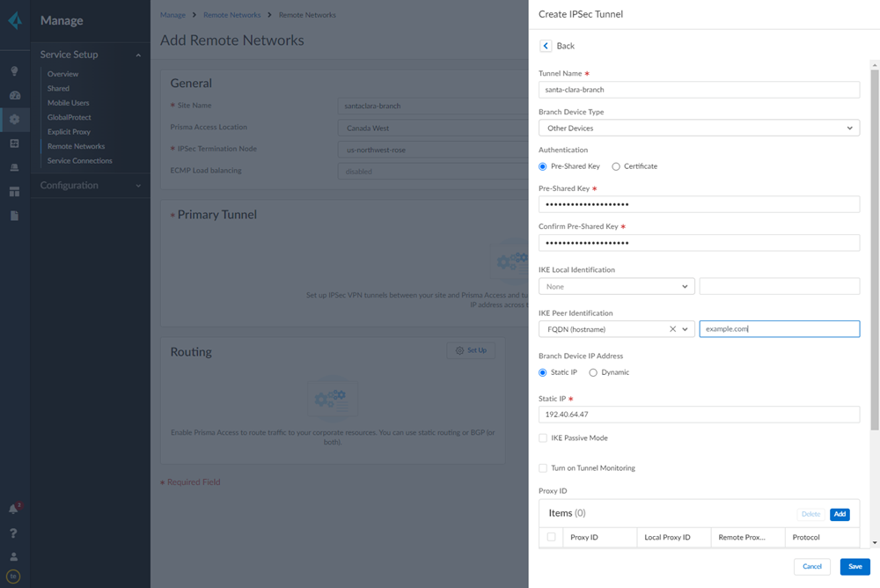Expand the IKE Local Identification dropdown
The height and width of the screenshot is (588, 880).
(617, 286)
